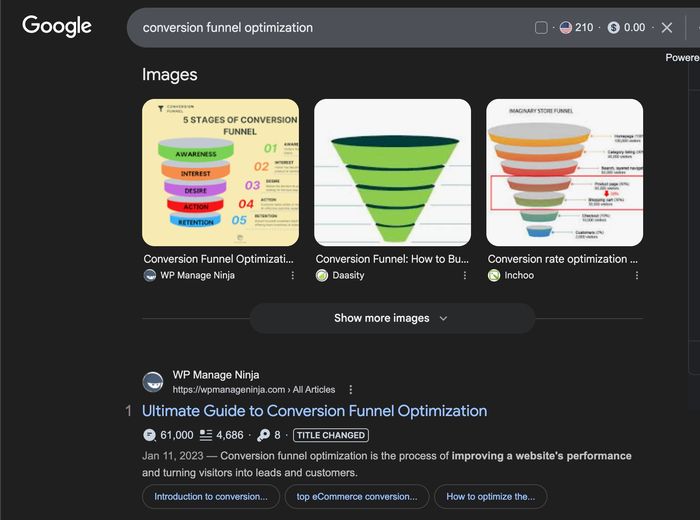Click the 61,000 traffic value
Screen dimensions: 700x520
pyautogui.click(x=177, y=435)
